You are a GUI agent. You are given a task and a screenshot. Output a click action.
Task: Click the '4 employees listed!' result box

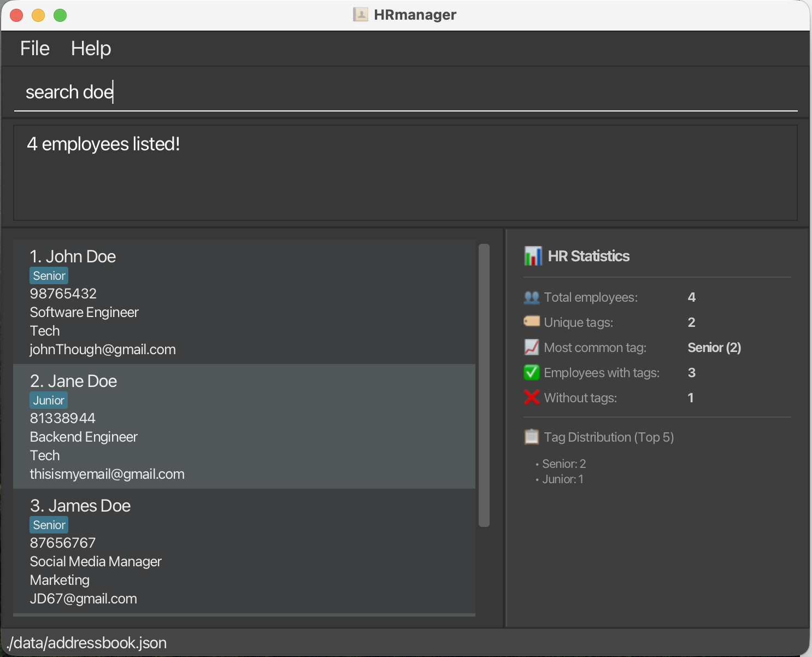coord(404,173)
